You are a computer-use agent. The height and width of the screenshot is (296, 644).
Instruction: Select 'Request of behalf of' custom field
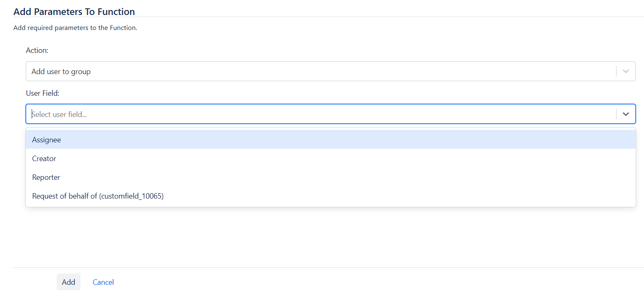pos(65,196)
